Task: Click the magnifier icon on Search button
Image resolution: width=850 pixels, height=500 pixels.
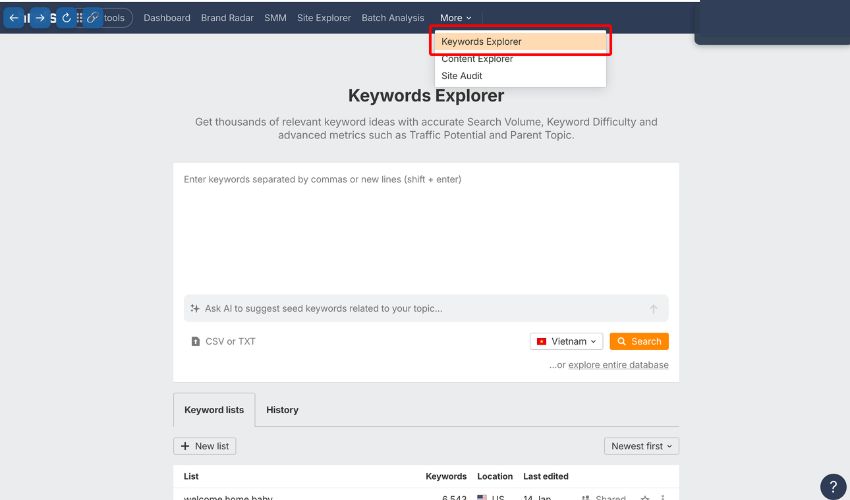Action: pyautogui.click(x=622, y=342)
